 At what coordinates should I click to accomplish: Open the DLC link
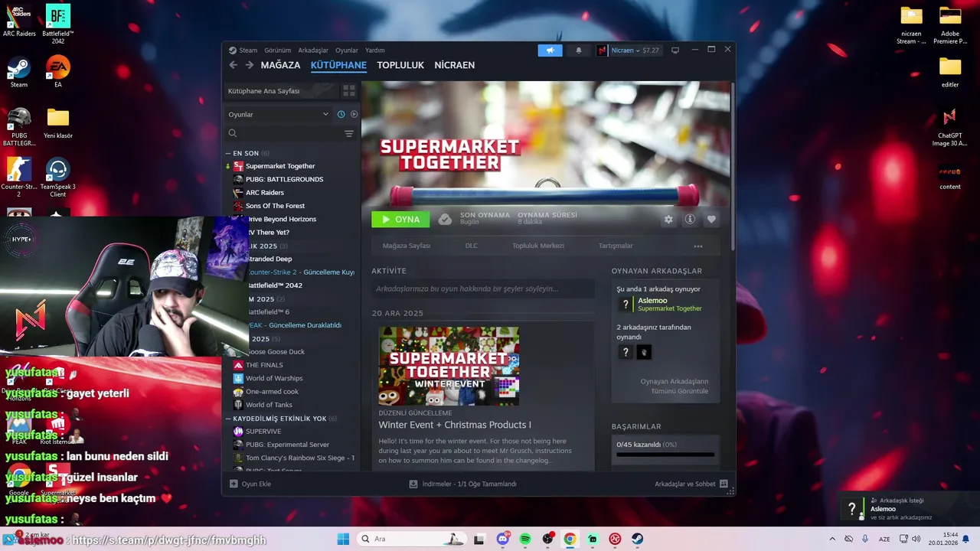[x=472, y=246]
